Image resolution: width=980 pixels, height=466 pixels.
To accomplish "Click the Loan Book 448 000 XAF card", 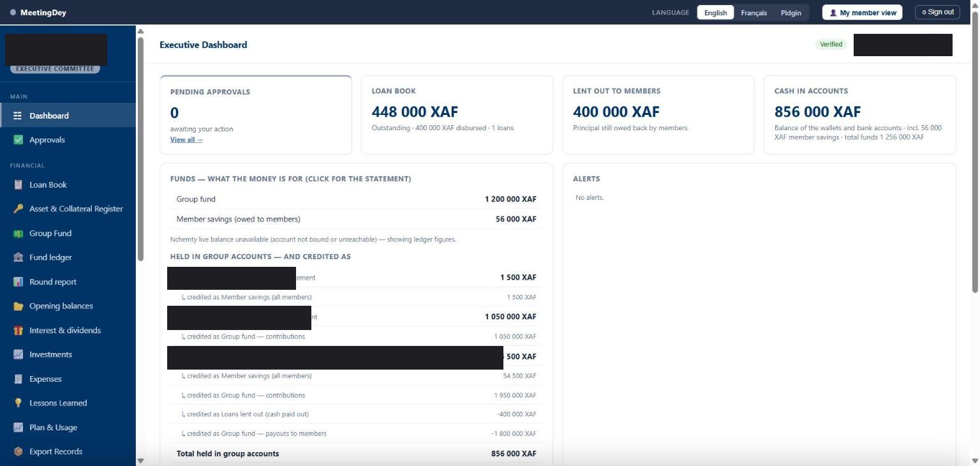I will click(457, 115).
